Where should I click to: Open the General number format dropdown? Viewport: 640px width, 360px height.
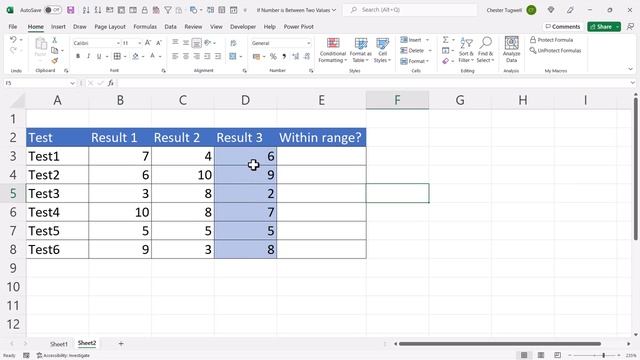point(309,43)
